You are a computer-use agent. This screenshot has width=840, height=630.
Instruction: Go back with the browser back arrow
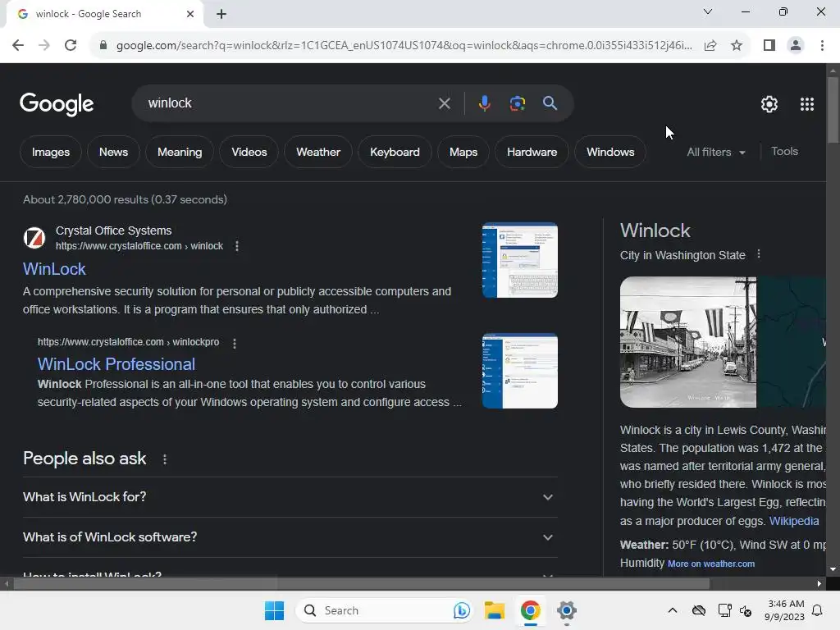point(18,46)
